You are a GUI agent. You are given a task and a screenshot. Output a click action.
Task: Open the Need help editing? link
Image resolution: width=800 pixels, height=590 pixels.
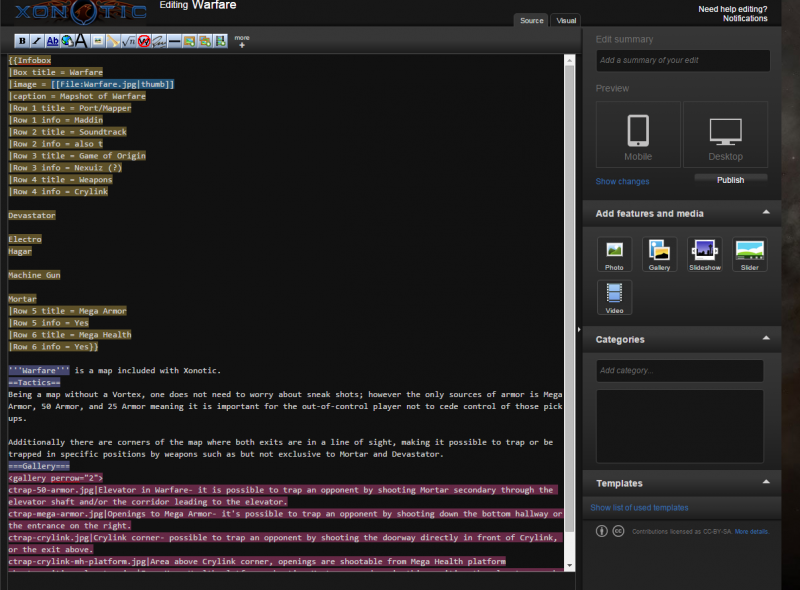pyautogui.click(x=733, y=9)
